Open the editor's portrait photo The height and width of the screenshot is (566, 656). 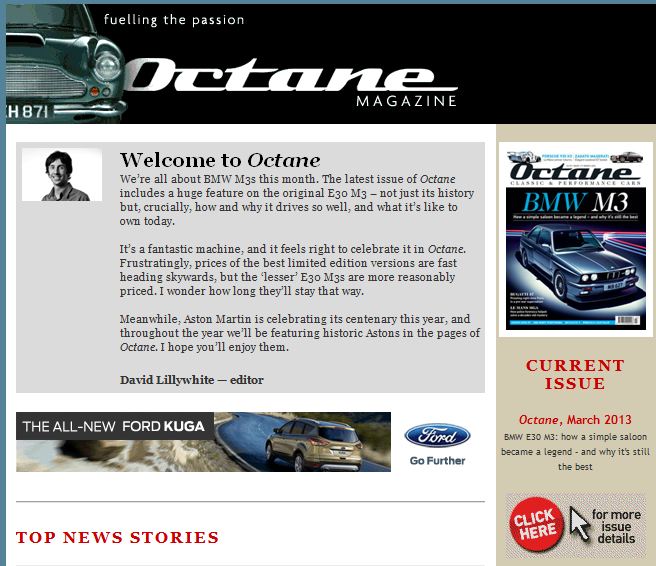(62, 174)
